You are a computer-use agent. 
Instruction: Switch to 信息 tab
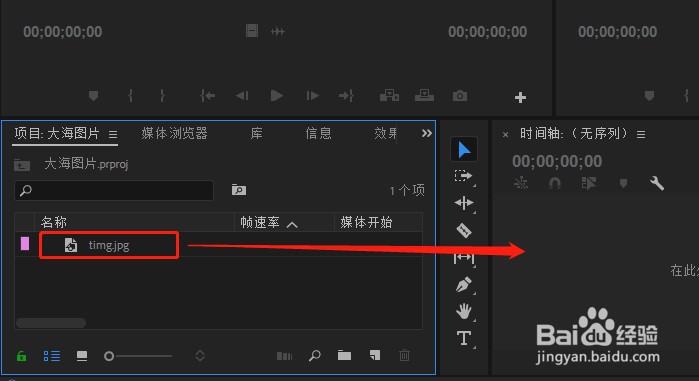(x=318, y=133)
